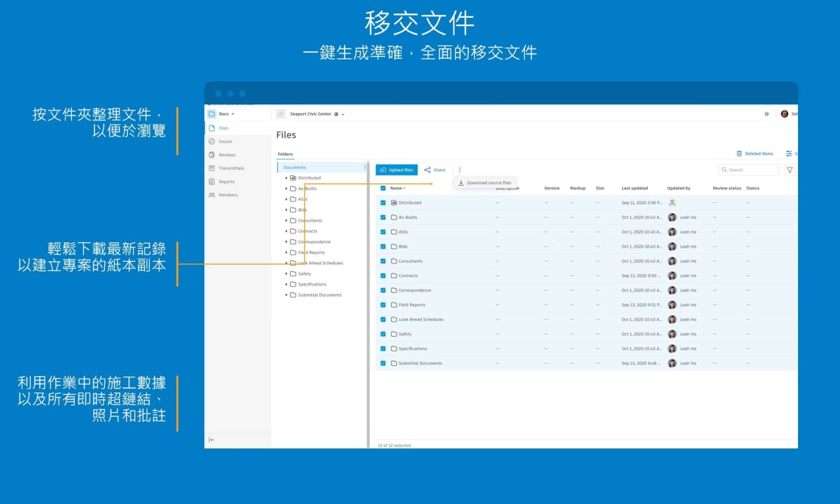Go to Transmittals in sidebar

pyautogui.click(x=212, y=169)
